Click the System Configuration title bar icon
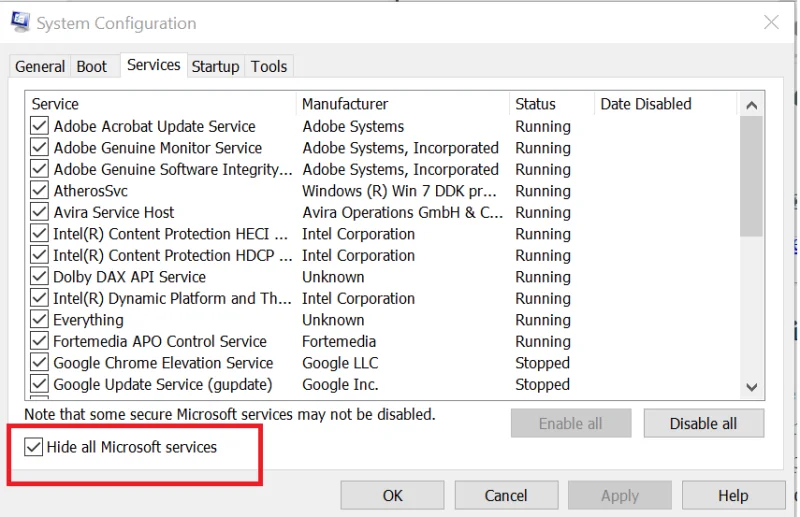This screenshot has height=517, width=800. 20,22
